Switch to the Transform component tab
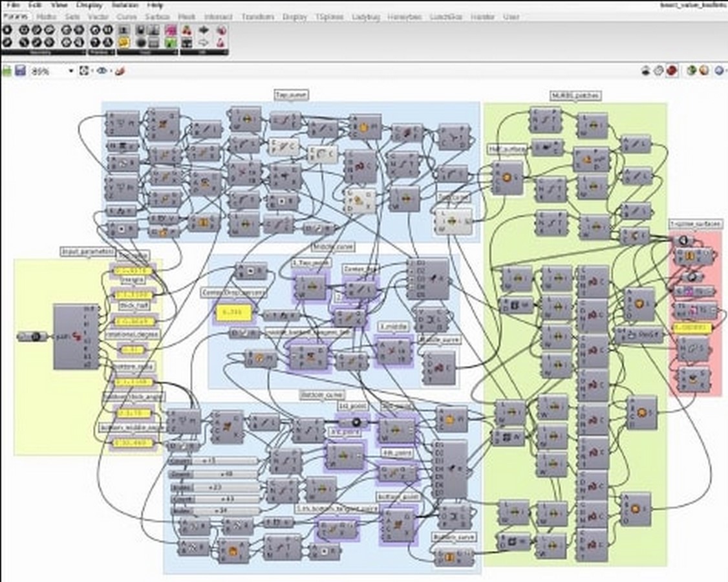 [258, 17]
